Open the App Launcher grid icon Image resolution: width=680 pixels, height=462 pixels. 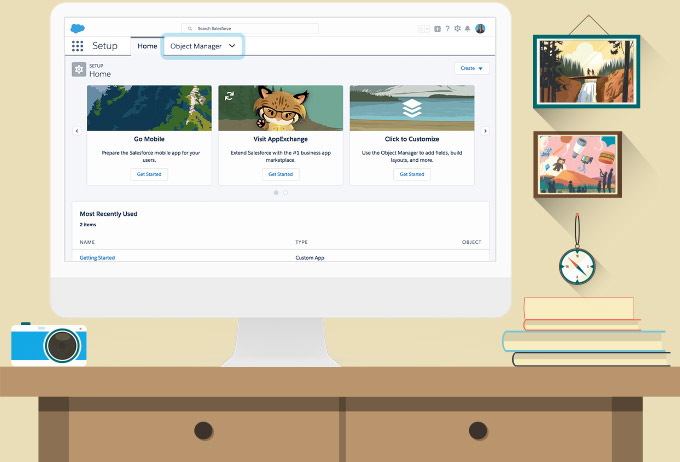click(77, 46)
